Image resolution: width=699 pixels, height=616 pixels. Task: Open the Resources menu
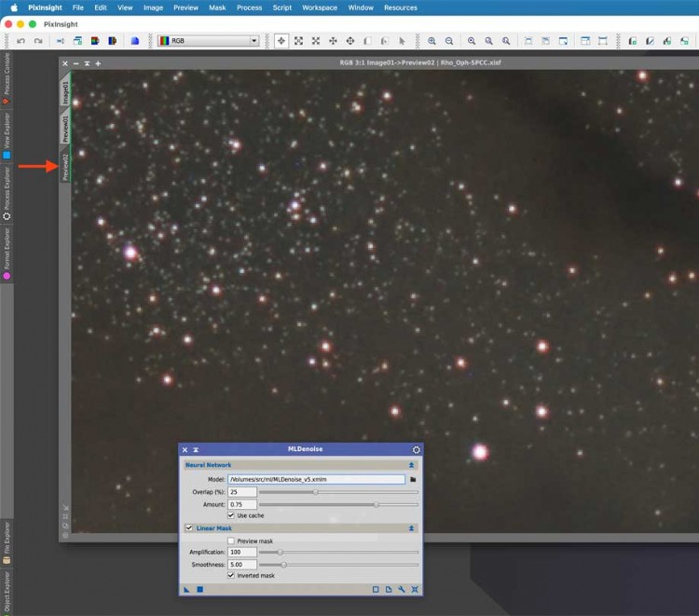click(401, 7)
